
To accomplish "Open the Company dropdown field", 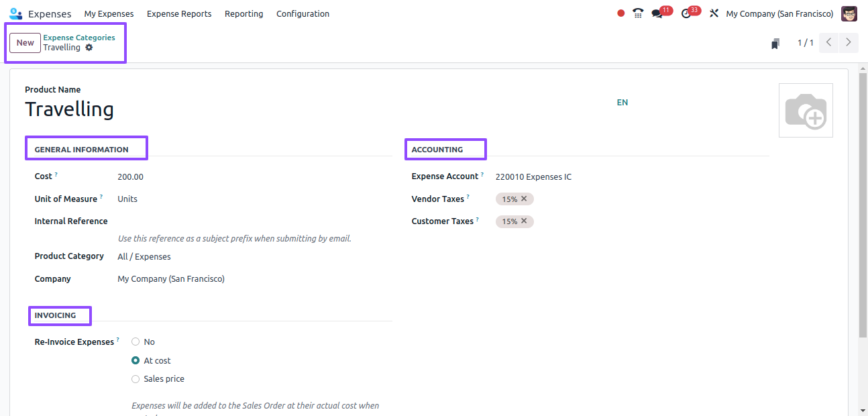I will pos(254,278).
